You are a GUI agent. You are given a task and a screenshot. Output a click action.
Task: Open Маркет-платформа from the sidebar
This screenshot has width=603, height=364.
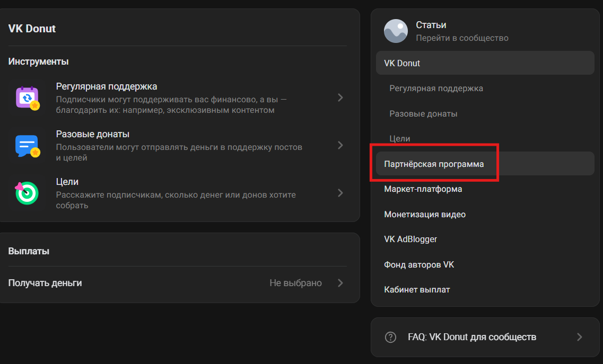tap(423, 189)
